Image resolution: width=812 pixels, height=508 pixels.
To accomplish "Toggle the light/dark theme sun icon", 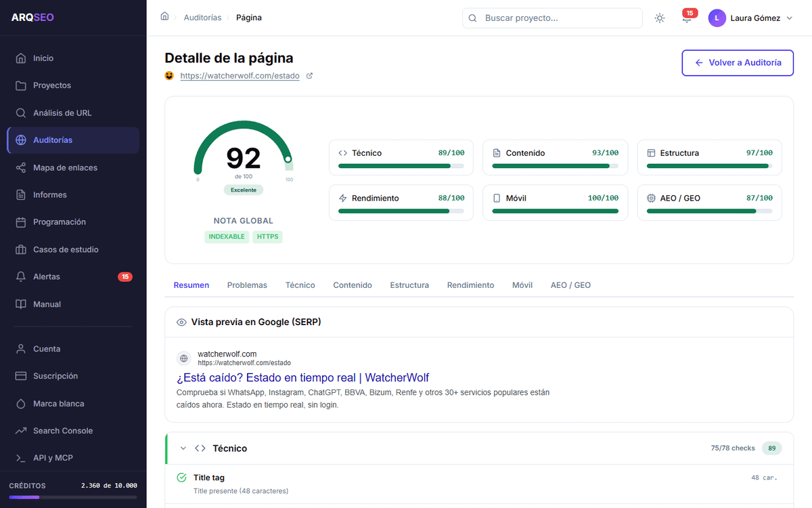I will pos(660,18).
